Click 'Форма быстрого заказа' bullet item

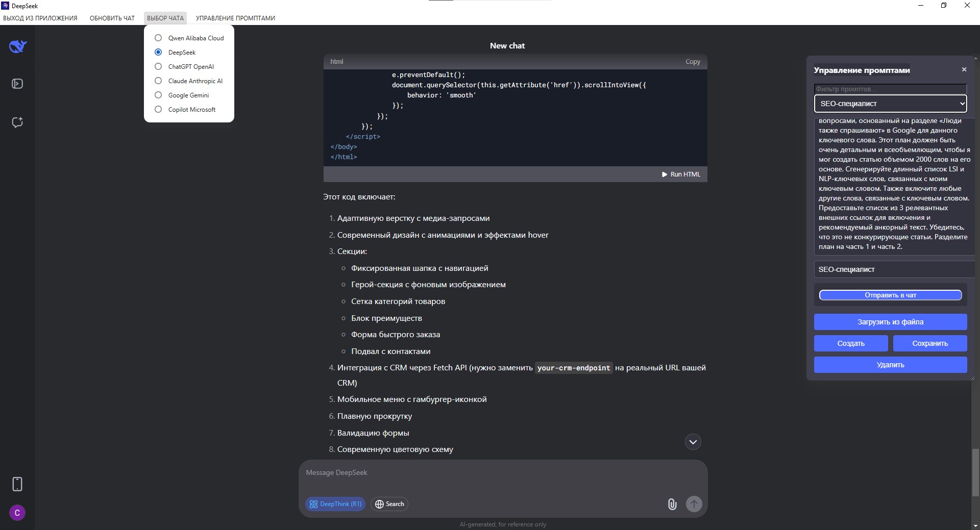396,335
